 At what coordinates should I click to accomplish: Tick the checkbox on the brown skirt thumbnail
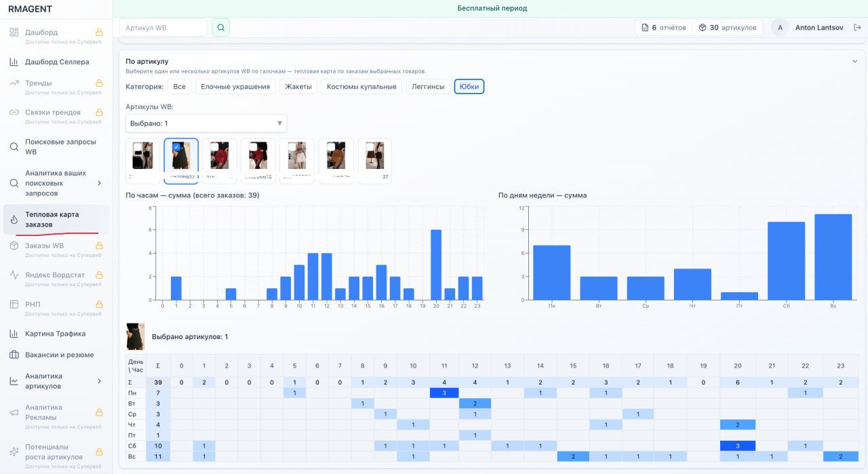click(331, 146)
